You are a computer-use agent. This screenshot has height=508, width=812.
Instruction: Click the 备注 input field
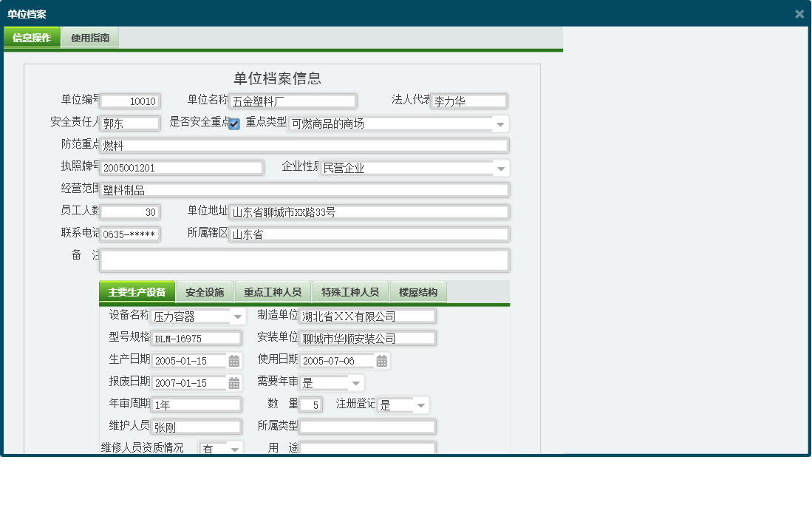tap(307, 260)
